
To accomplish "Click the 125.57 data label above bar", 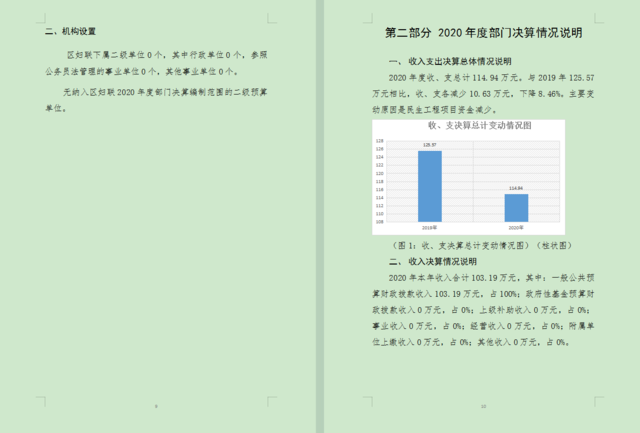I will coord(429,146).
